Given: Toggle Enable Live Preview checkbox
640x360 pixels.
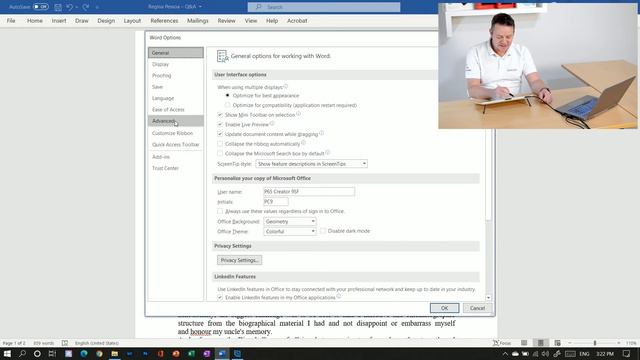Looking at the screenshot, I should (220, 124).
